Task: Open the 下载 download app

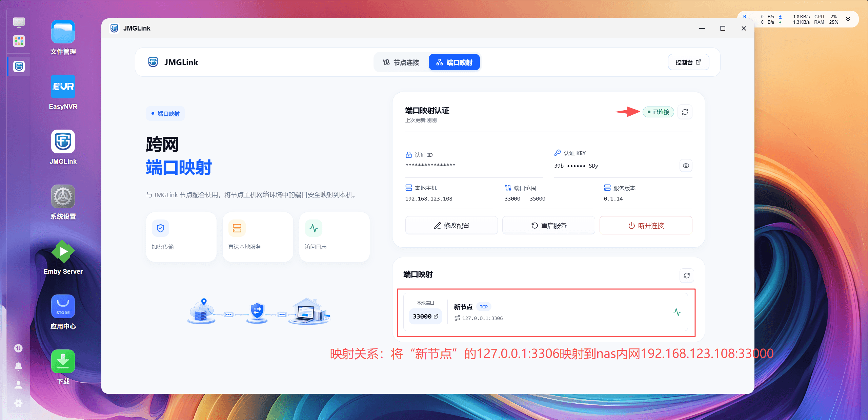Action: point(63,362)
